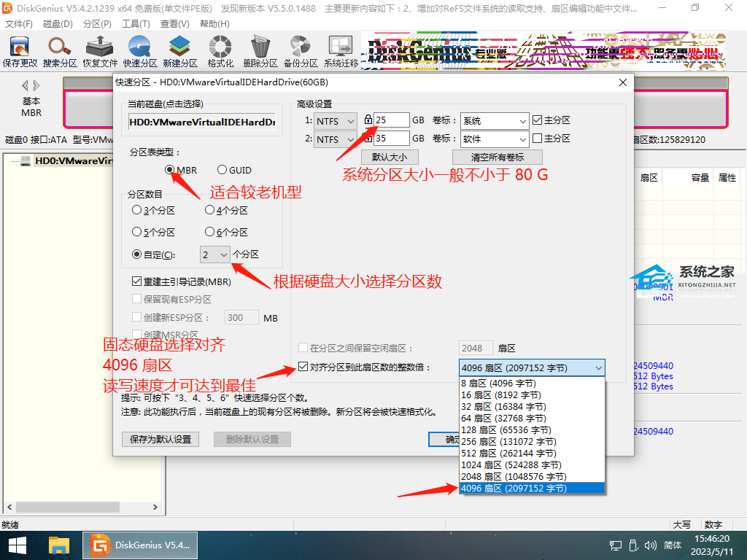
Task: Open the custom partition count dropdown
Action: pos(215,254)
